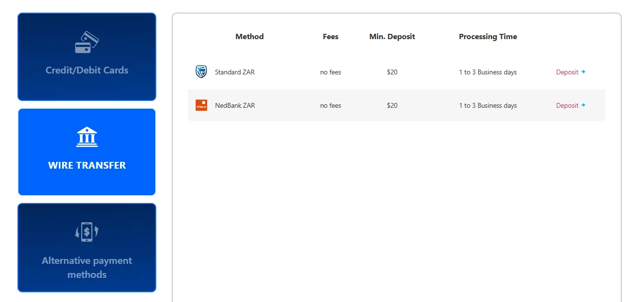Click the Processing Time column header
Screen dimensions: 644x302
488,37
